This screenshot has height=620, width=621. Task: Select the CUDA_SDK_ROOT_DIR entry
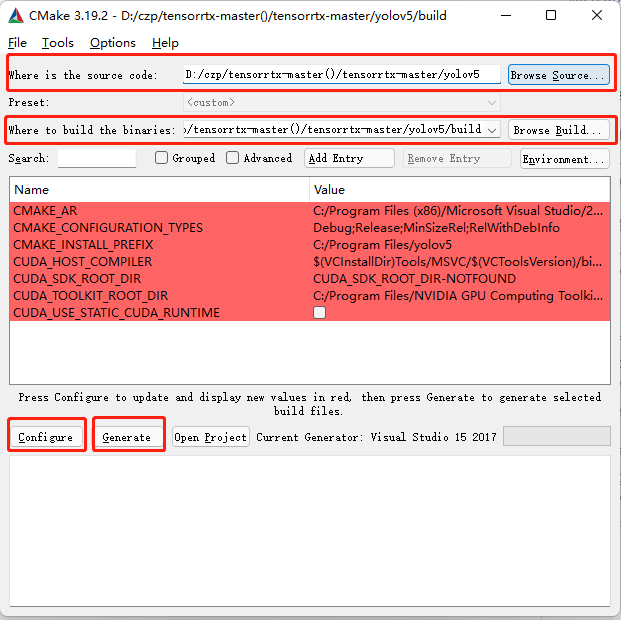click(x=77, y=279)
